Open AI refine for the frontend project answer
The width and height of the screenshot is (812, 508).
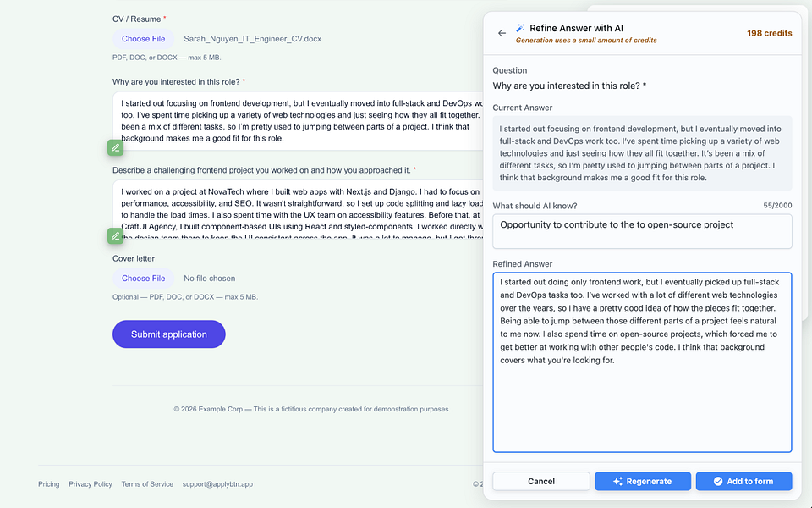(116, 236)
